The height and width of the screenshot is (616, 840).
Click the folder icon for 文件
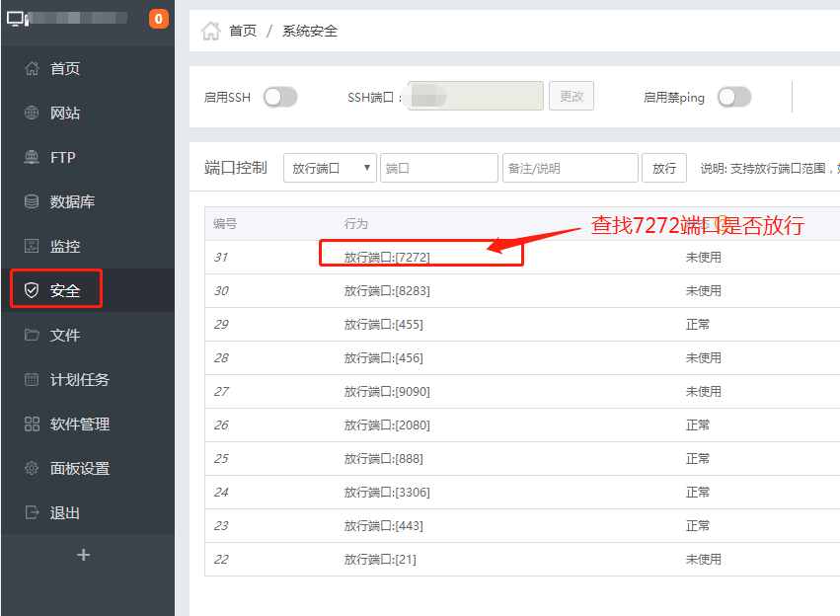point(32,335)
